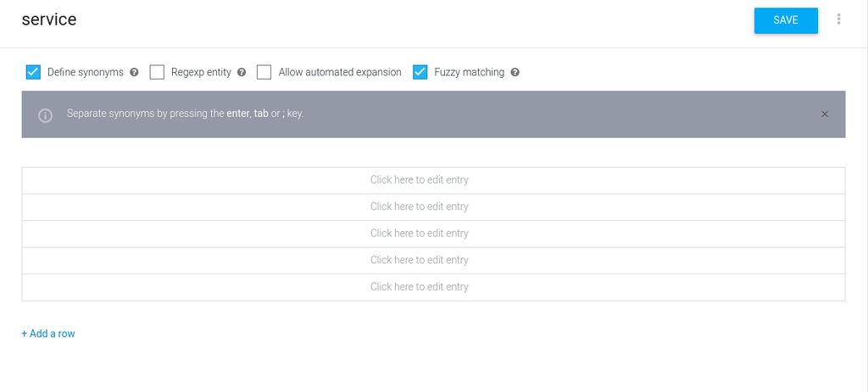
Task: Enable the Regexp entity checkbox
Action: 157,72
